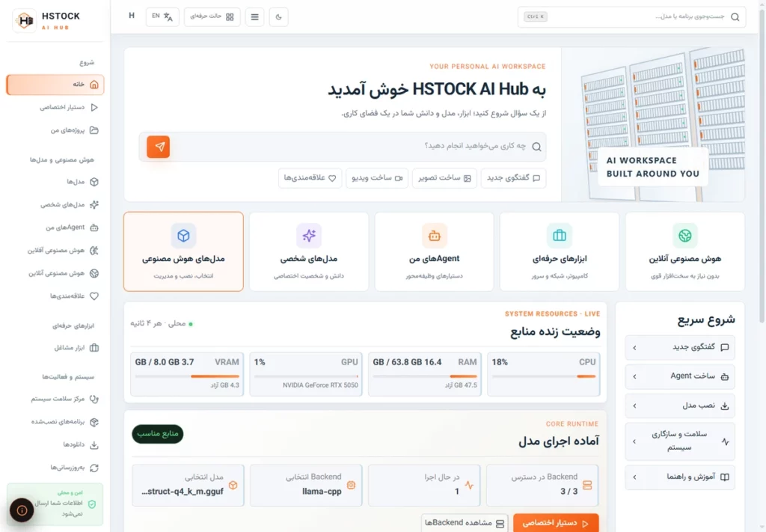This screenshot has width=766, height=532.
Task: Click the top search magnifier icon
Action: point(735,17)
